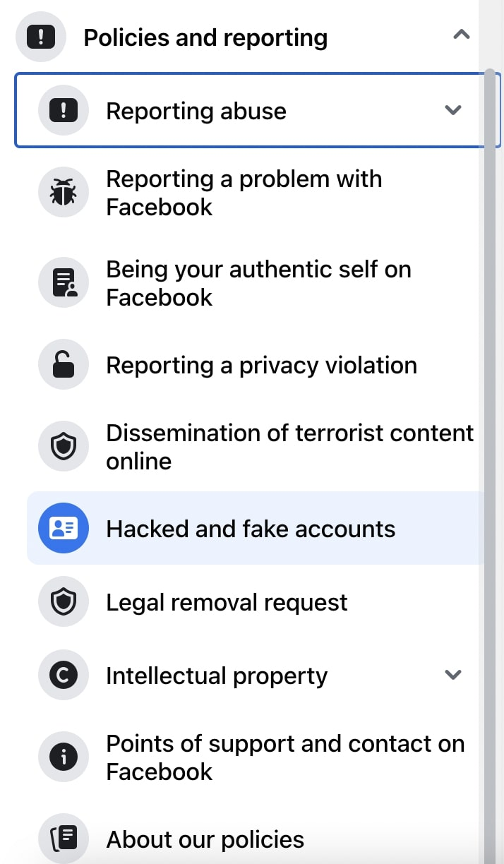Click the authentic self document icon
The width and height of the screenshot is (504, 864).
point(63,282)
